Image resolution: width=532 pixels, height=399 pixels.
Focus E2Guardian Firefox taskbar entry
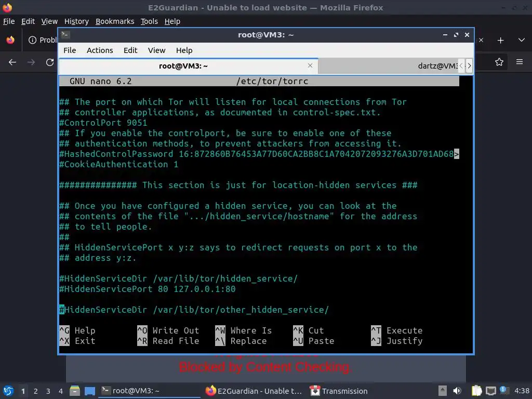(254, 391)
